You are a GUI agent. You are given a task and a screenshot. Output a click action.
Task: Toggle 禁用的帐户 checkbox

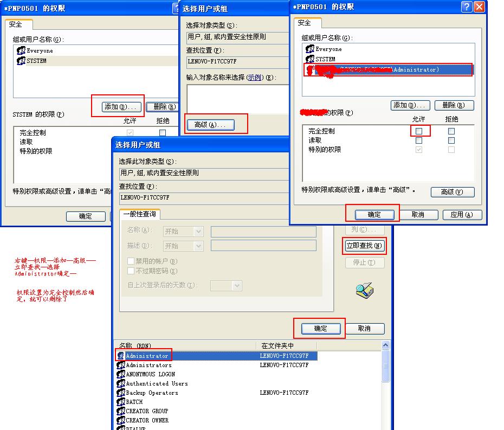point(131,261)
